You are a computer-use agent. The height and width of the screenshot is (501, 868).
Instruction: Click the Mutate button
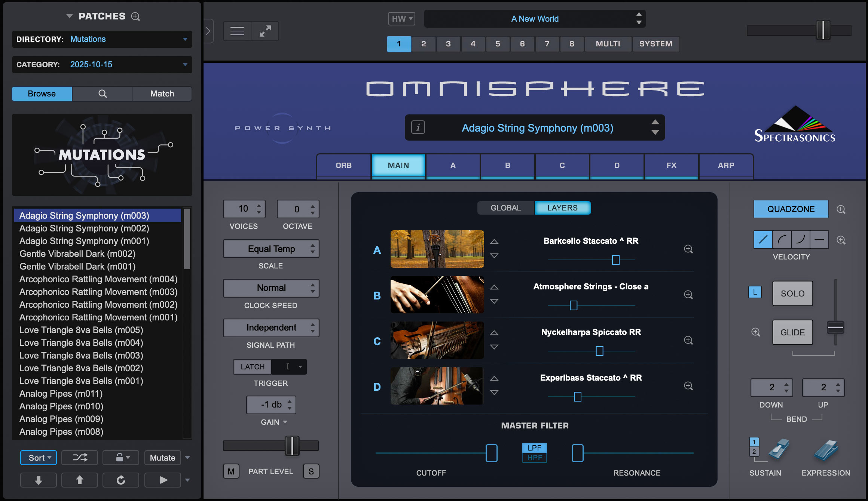coord(162,457)
